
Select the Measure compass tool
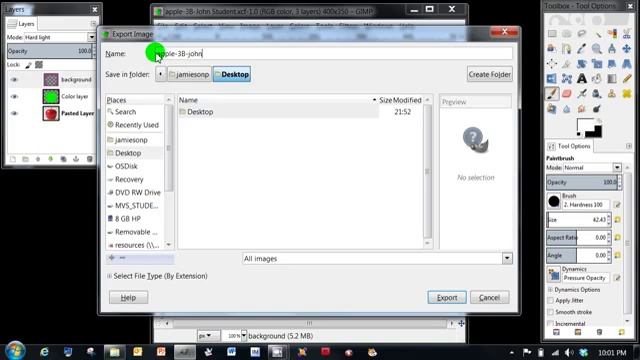coord(612,49)
